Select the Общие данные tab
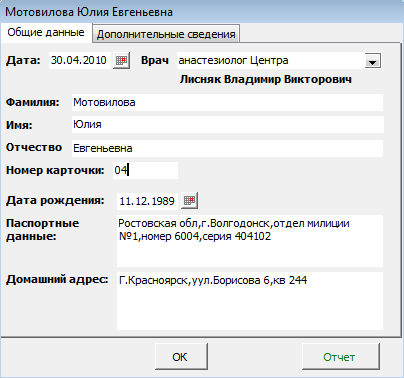404x378 pixels. pyautogui.click(x=46, y=33)
